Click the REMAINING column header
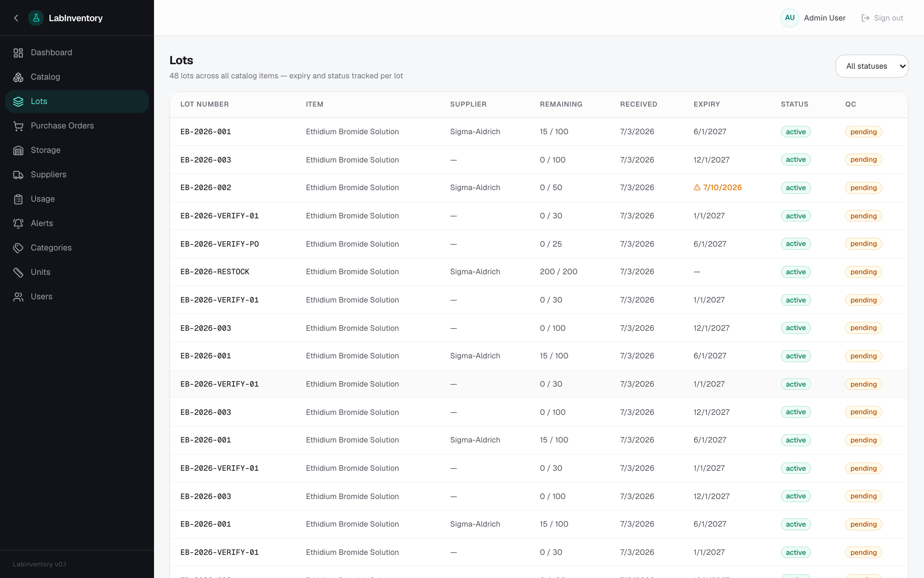This screenshot has height=578, width=924. 561,104
